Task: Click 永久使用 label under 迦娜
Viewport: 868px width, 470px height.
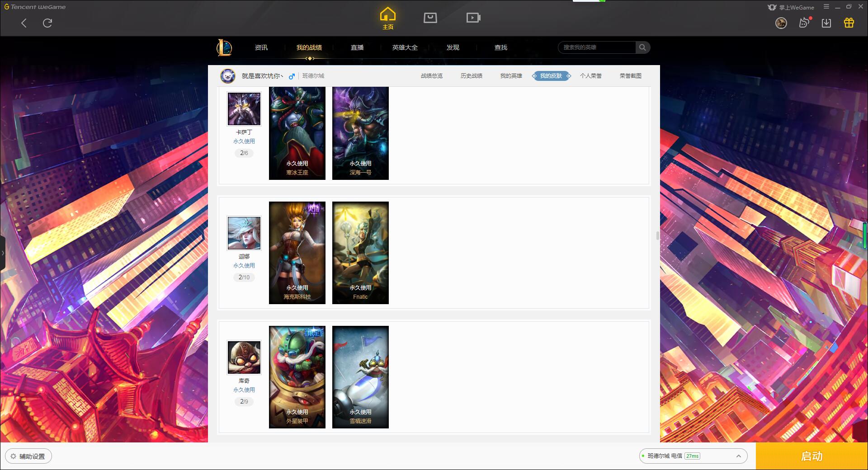Action: pos(244,266)
